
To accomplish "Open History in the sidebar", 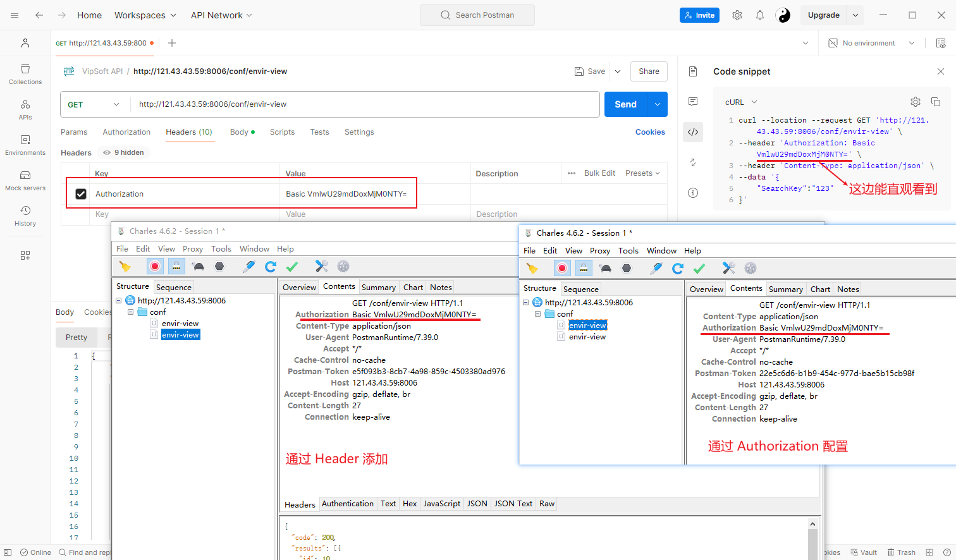I will coord(25,216).
